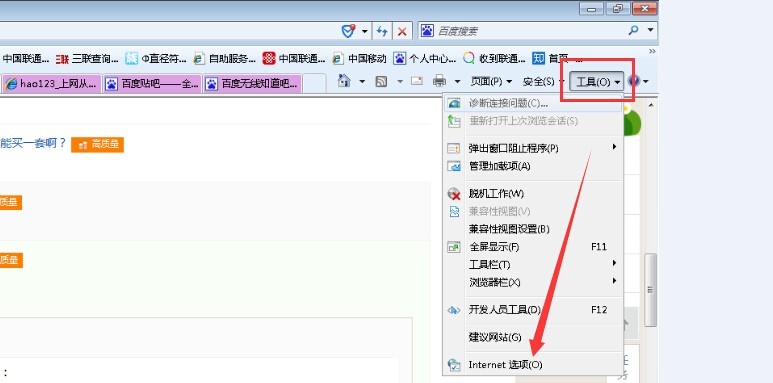Open the 自助服务 favorites bookmark
773x383 pixels.
coord(225,59)
